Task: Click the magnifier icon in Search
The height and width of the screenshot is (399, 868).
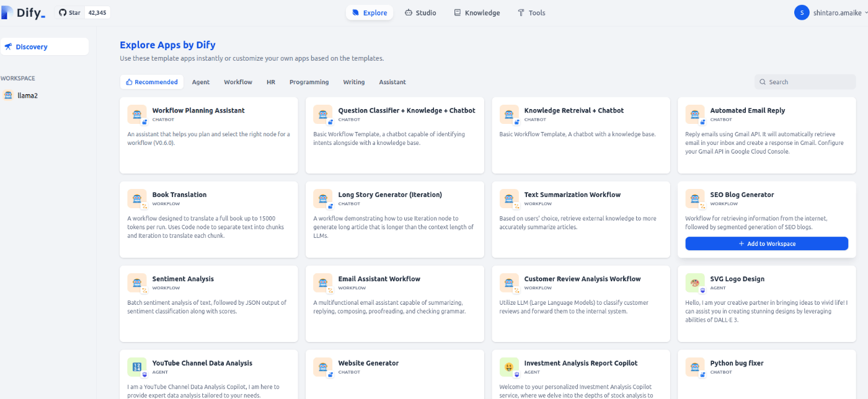Action: (x=763, y=82)
